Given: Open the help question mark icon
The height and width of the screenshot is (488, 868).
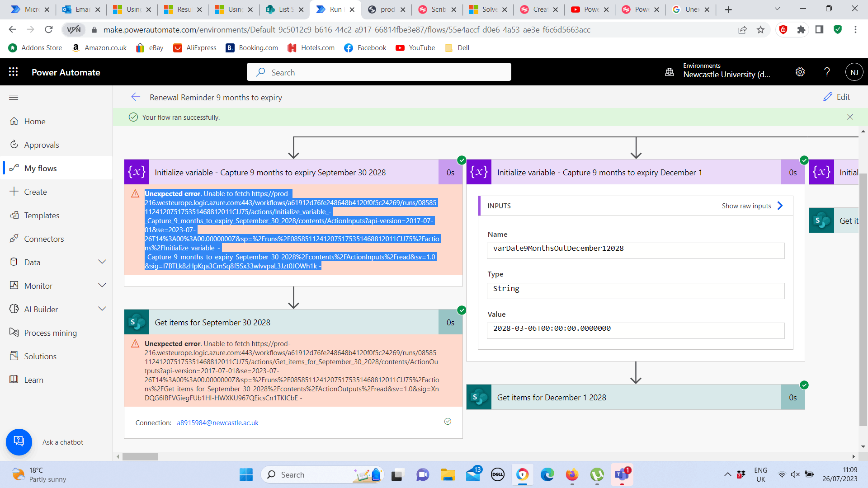Looking at the screenshot, I should [x=827, y=72].
